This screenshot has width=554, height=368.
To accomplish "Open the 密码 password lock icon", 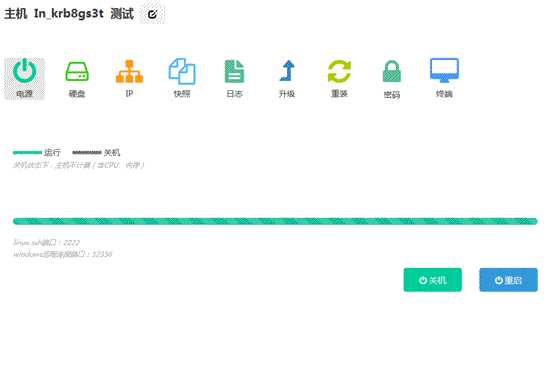I will (392, 78).
